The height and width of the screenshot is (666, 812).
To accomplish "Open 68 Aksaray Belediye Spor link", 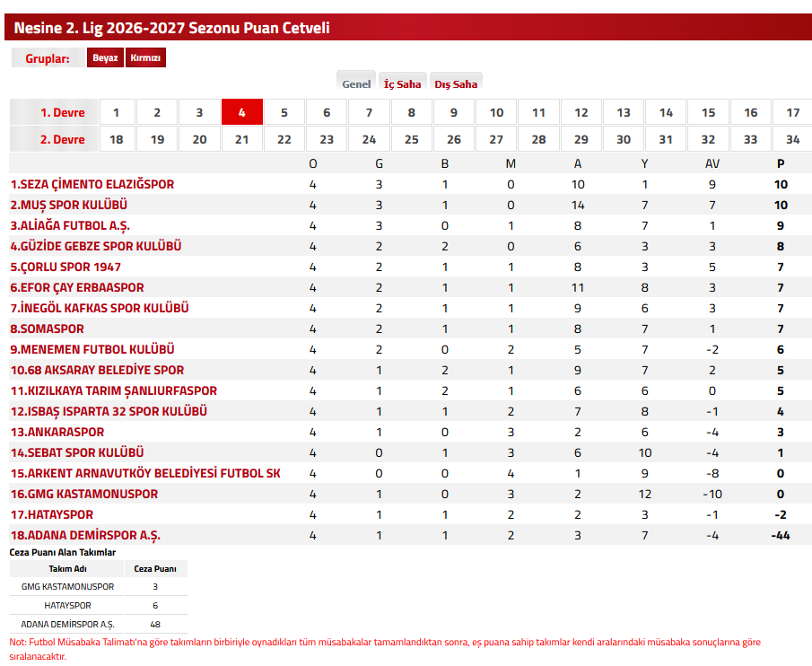I will pyautogui.click(x=98, y=371).
